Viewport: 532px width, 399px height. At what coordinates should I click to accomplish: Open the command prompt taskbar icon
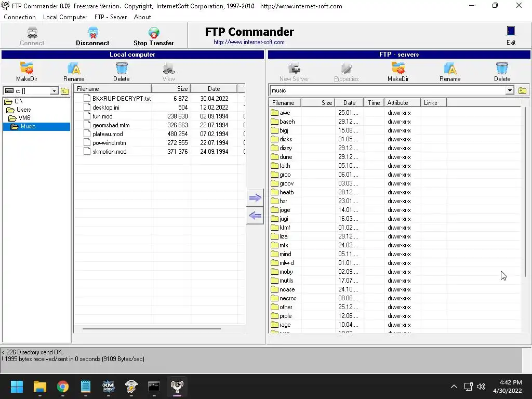[154, 387]
